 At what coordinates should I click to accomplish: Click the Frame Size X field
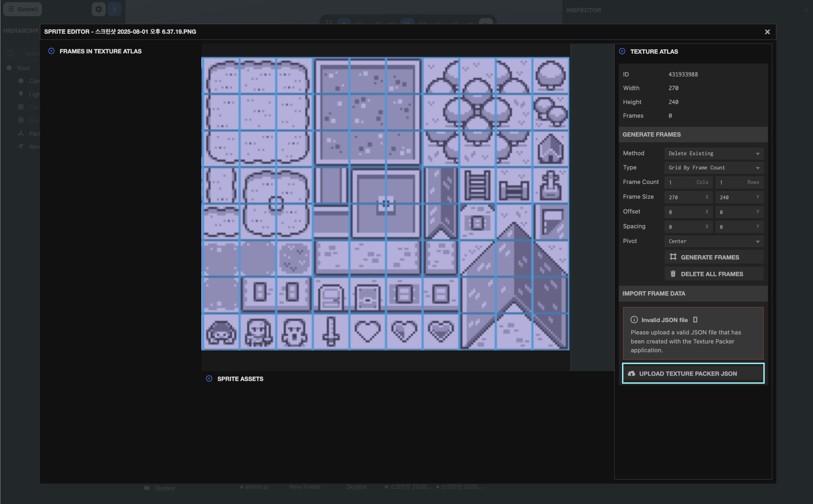[x=688, y=197]
